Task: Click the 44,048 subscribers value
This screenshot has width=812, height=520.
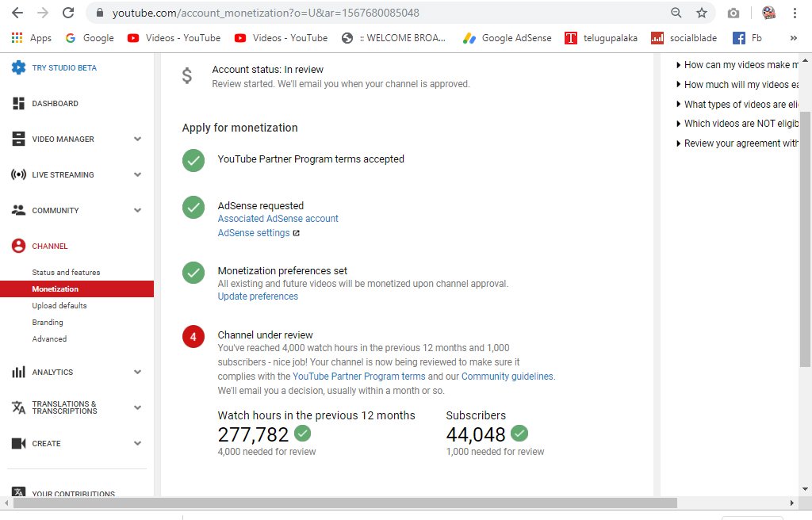Action: point(476,434)
